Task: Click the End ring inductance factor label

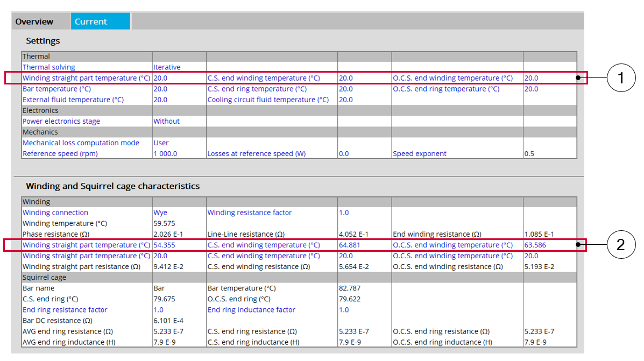Action: (x=251, y=309)
